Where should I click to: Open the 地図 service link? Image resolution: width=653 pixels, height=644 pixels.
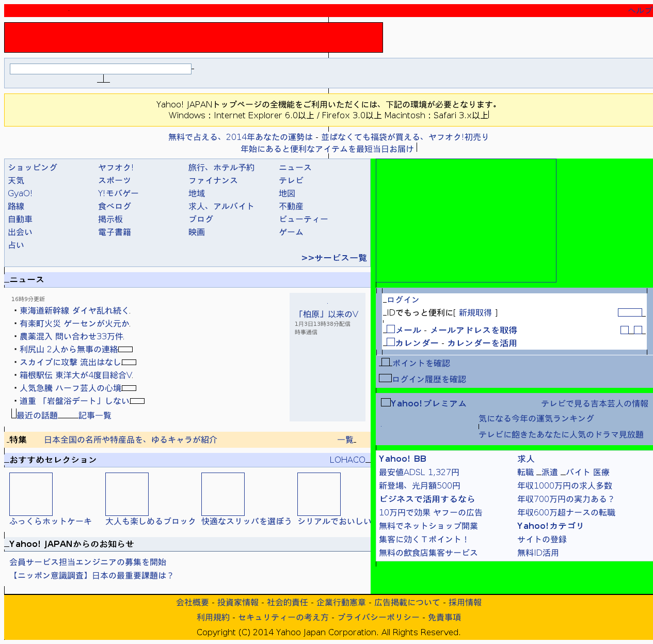[x=287, y=193]
